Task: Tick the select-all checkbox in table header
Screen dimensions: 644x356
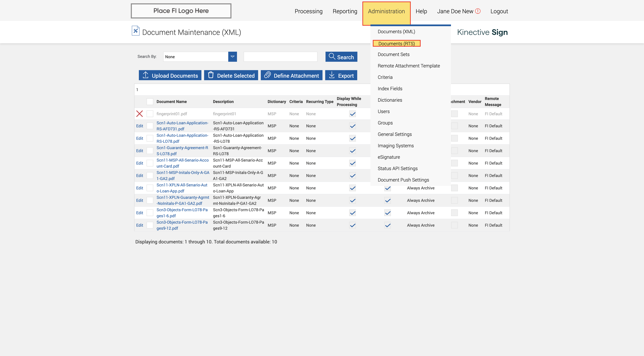Action: point(150,101)
